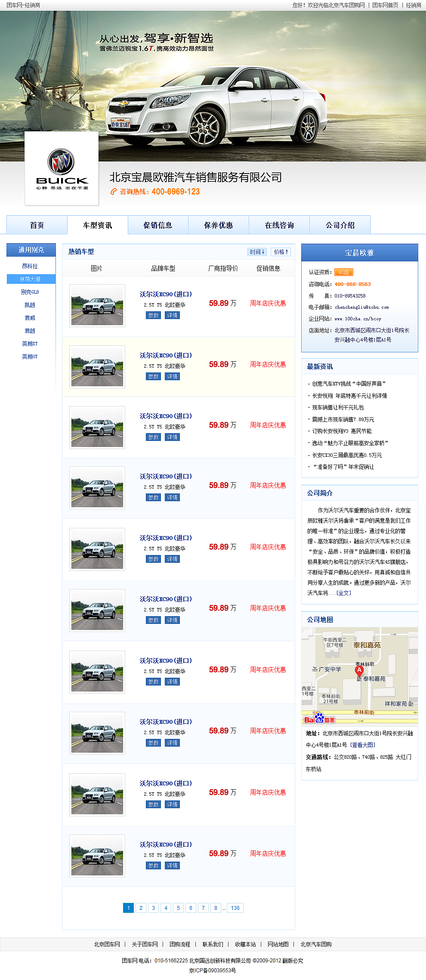Select 英朗GT in the sidebar

[30, 357]
